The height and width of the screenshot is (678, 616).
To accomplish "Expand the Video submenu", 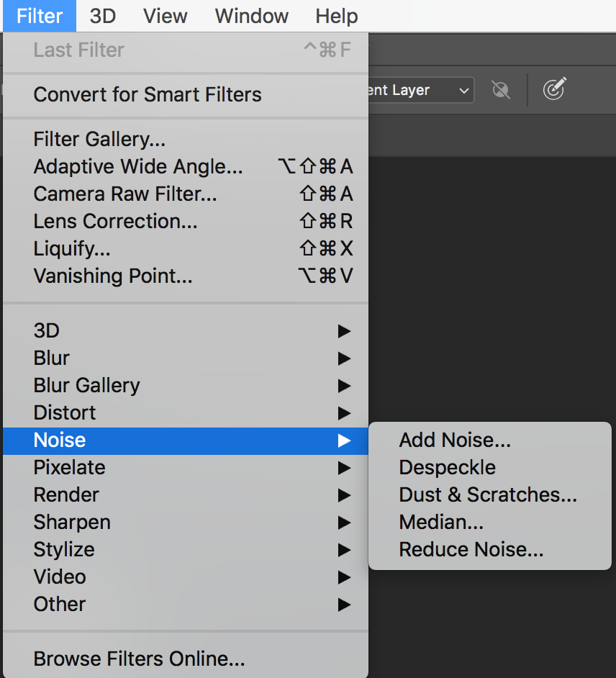I will click(186, 577).
